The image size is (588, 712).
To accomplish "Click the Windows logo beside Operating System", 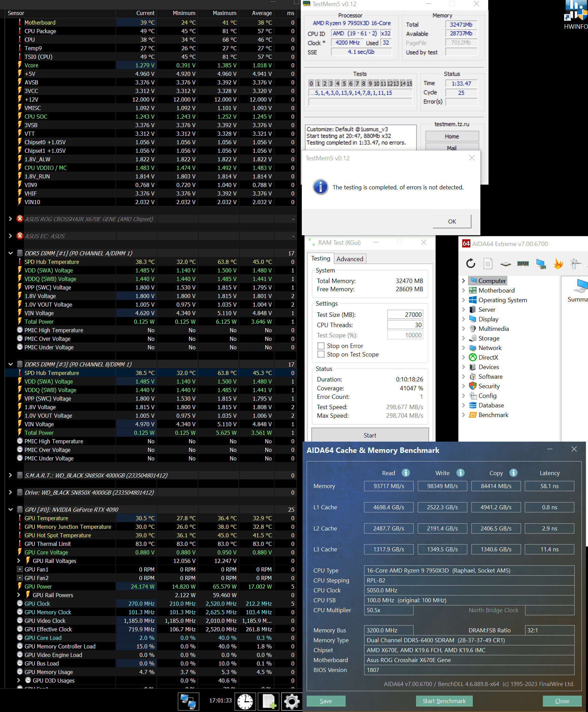I will tap(473, 300).
